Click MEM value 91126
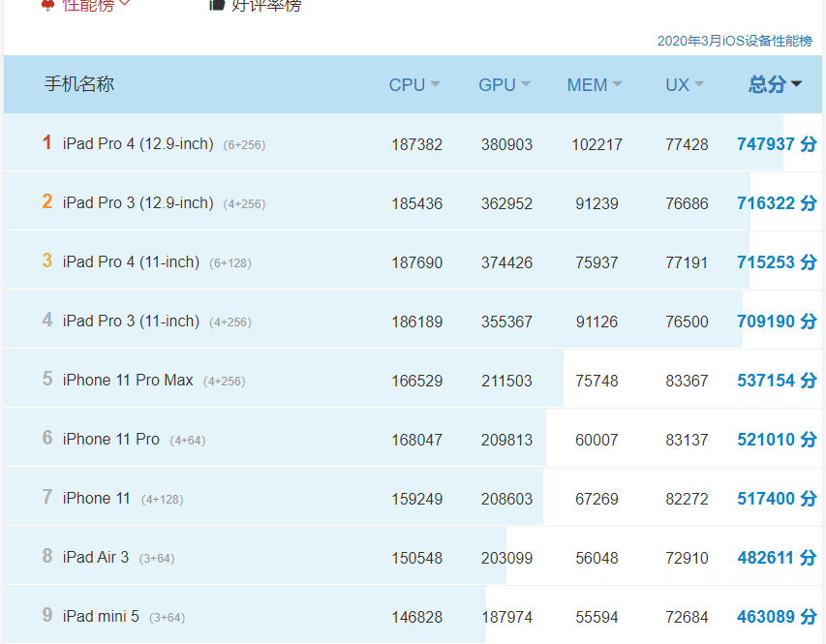Image resolution: width=826 pixels, height=644 pixels. point(597,322)
